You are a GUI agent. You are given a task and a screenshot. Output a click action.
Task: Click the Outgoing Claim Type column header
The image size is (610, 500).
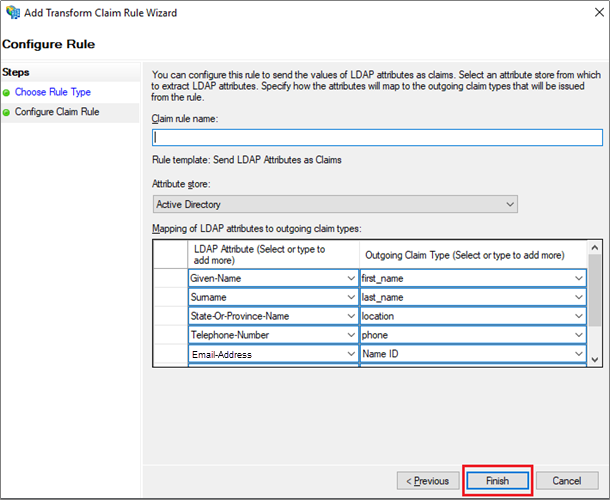pos(473,254)
